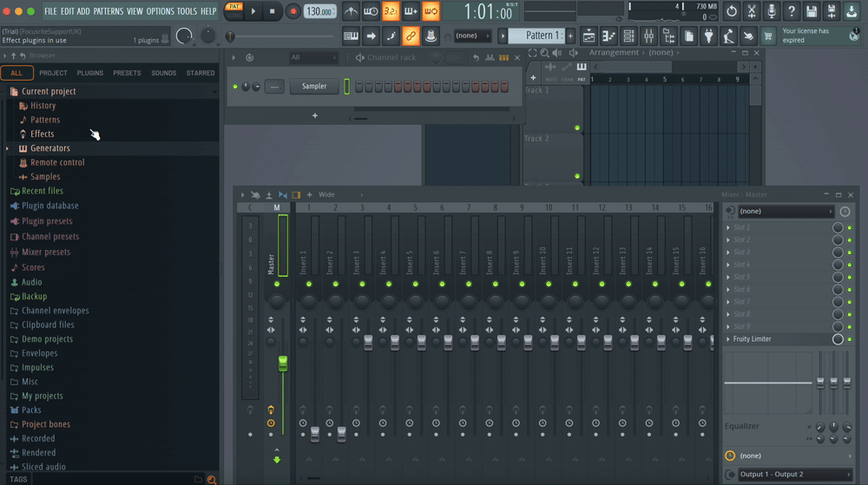868x485 pixels.
Task: Open the OPTIONS menu
Action: 160,11
